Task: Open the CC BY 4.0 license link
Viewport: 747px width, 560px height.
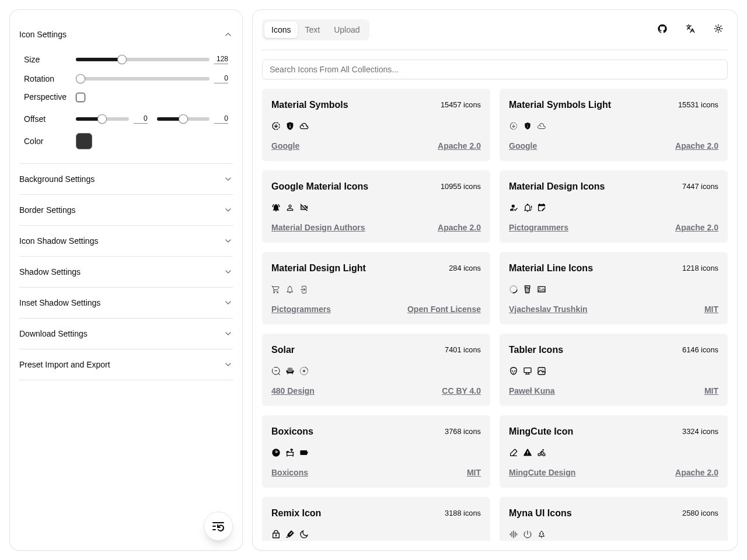Action: (x=461, y=391)
